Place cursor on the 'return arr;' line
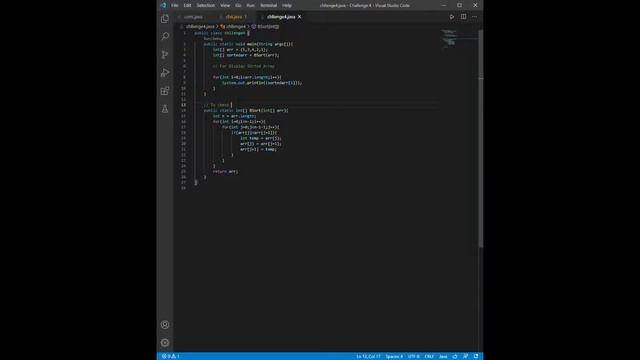The height and width of the screenshot is (360, 640). tap(225, 171)
